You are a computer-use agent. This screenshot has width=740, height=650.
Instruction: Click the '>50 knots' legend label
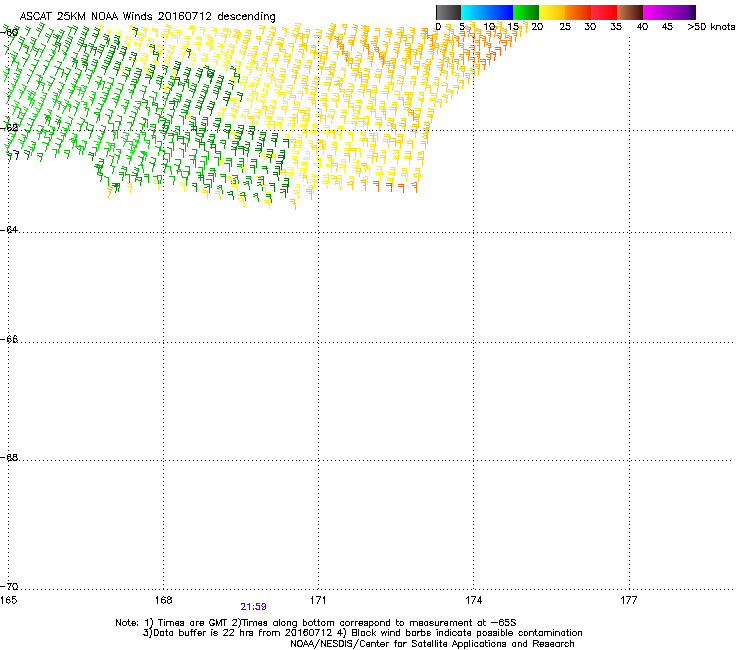coord(711,27)
